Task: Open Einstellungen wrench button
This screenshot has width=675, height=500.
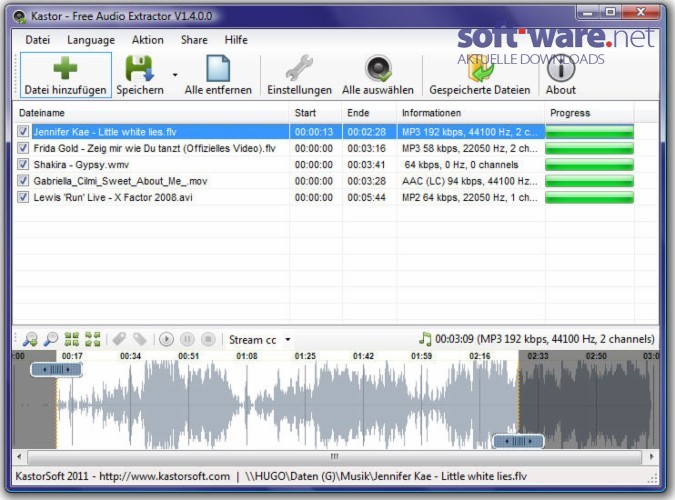Action: [x=299, y=75]
